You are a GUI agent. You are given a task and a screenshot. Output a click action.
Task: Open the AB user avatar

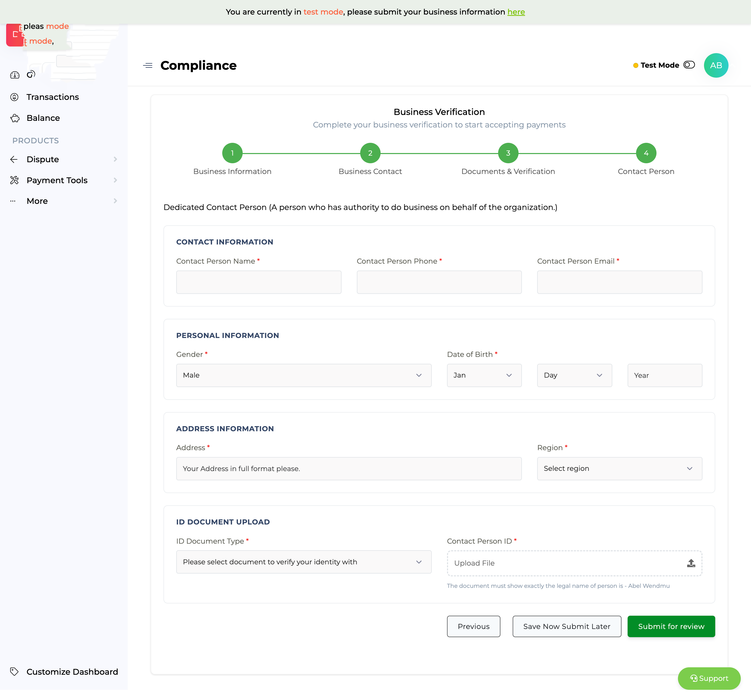[716, 65]
